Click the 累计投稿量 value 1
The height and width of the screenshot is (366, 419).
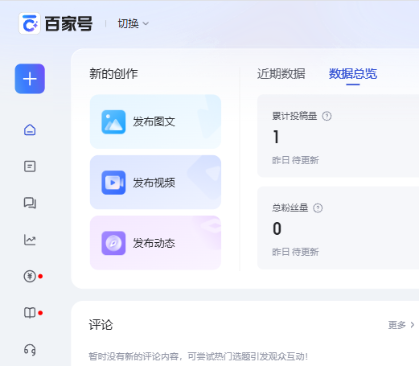[276, 137]
